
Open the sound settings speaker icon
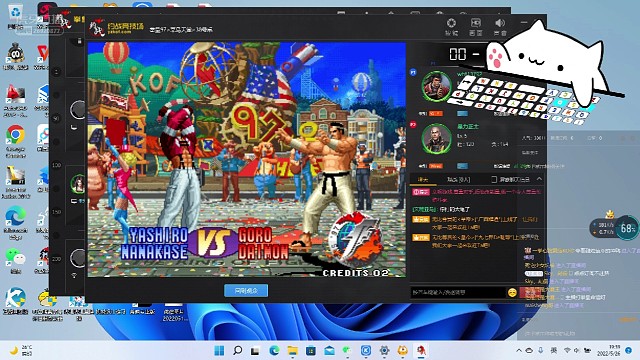coord(500,23)
